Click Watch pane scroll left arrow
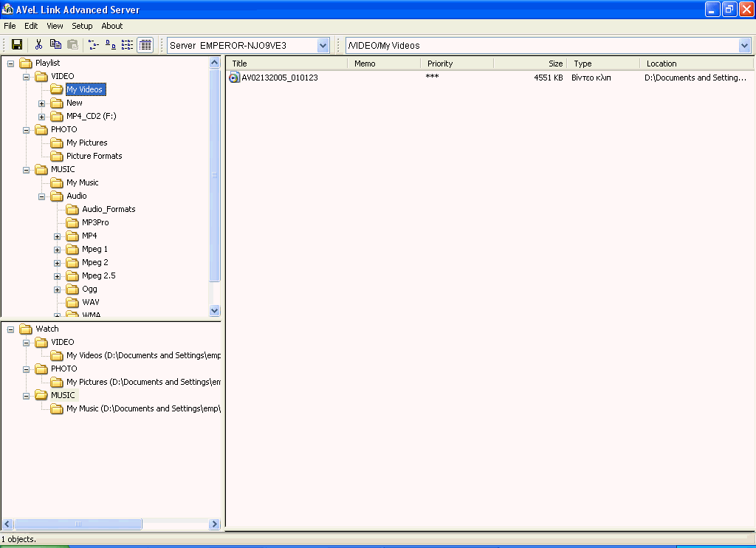This screenshot has height=548, width=756. pos(7,524)
